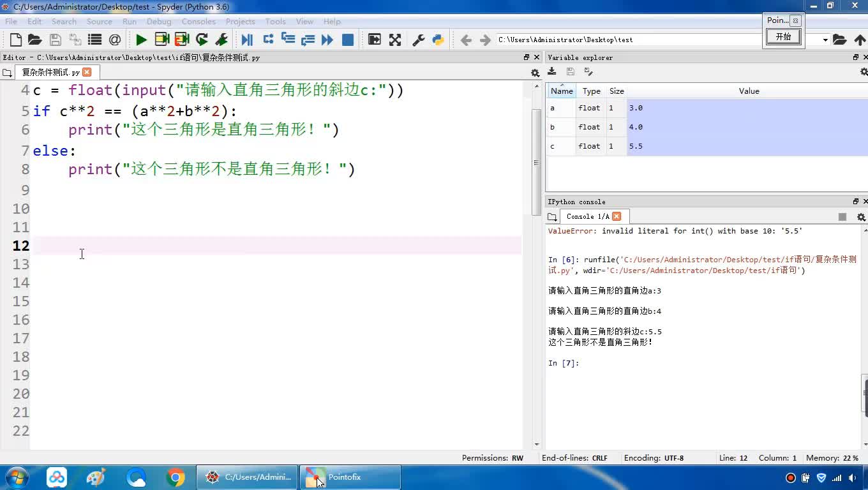Open the editor options gear menu

pos(535,73)
